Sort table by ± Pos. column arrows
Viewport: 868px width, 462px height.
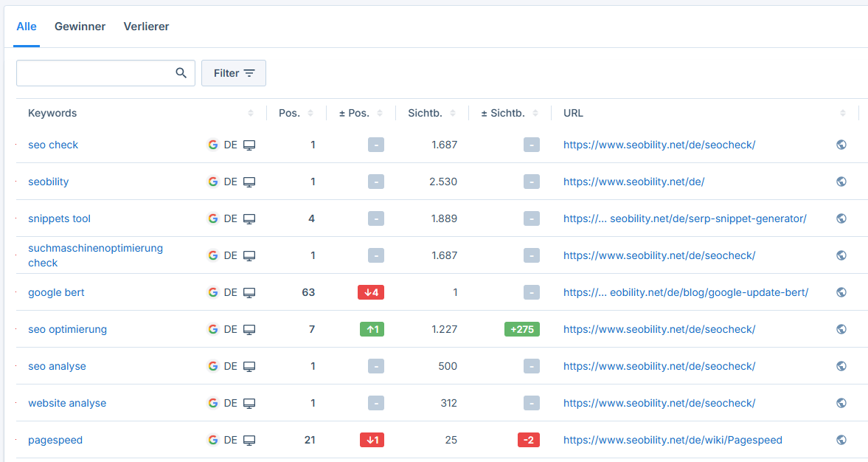[380, 113]
